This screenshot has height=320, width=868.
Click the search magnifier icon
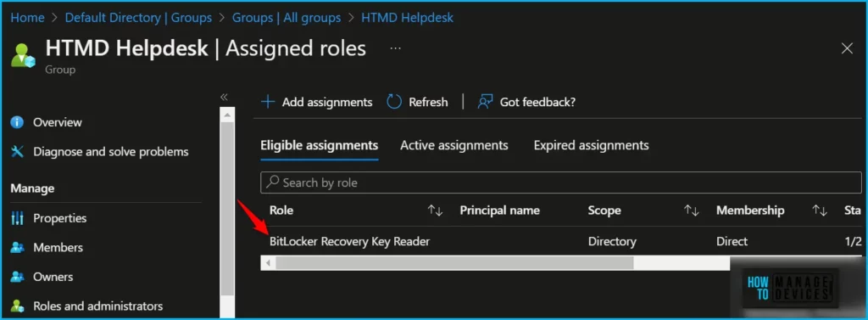click(x=272, y=182)
